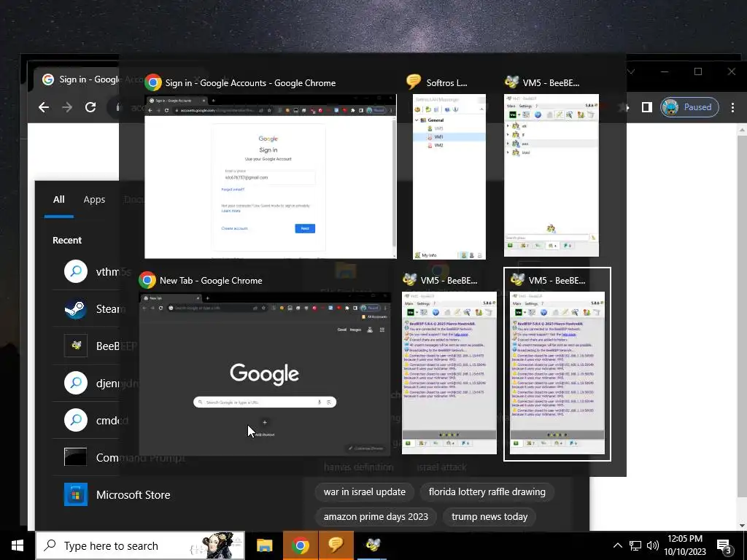Screen dimensions: 747x560
Task: Click the Type here to search box
Action: (x=141, y=545)
